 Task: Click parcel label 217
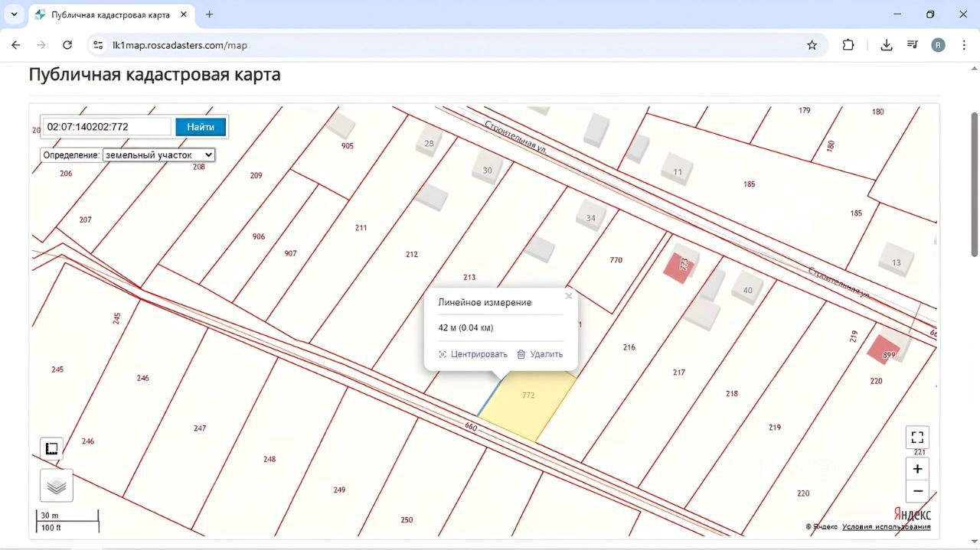pyautogui.click(x=679, y=373)
